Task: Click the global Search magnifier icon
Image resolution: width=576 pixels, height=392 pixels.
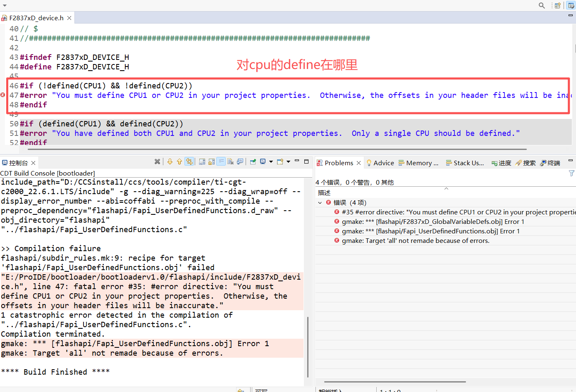Action: point(542,5)
